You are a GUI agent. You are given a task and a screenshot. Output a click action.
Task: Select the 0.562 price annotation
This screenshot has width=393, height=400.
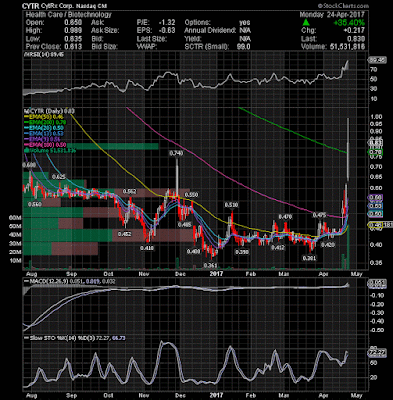click(129, 191)
